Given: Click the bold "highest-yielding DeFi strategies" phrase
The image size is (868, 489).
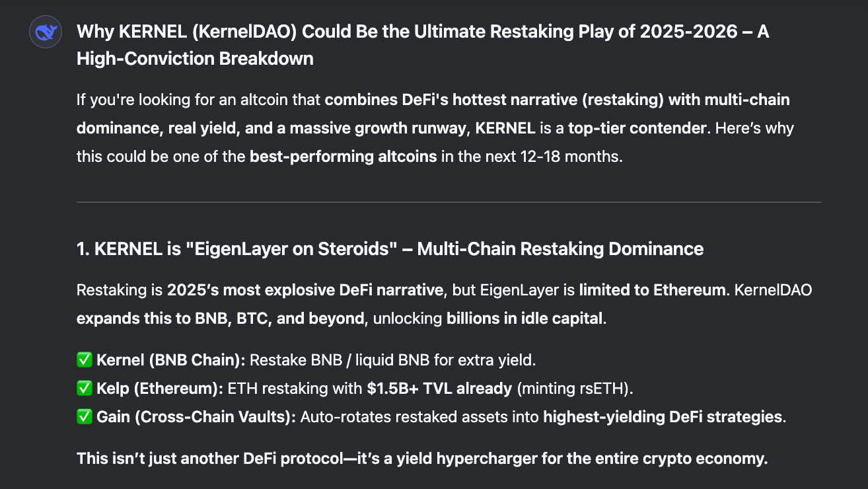Looking at the screenshot, I should [x=663, y=417].
